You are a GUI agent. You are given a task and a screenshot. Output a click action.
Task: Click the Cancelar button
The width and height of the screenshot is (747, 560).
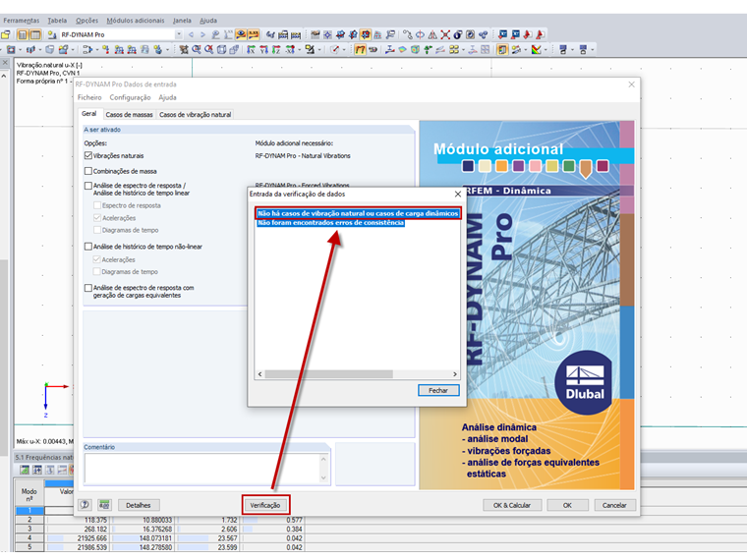(614, 505)
